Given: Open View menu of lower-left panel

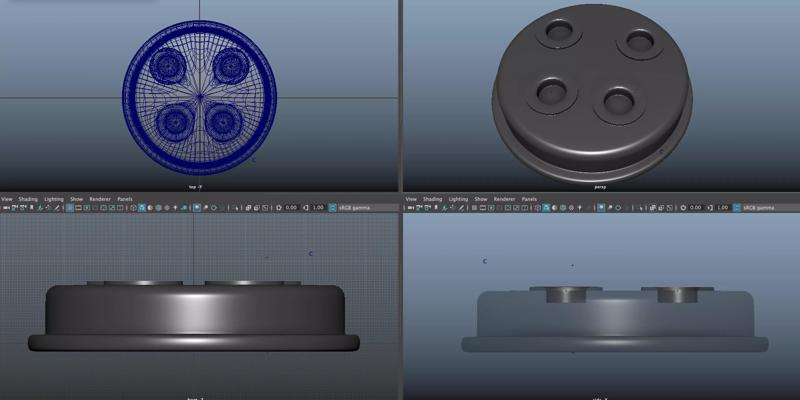Looking at the screenshot, I should click(x=7, y=199).
